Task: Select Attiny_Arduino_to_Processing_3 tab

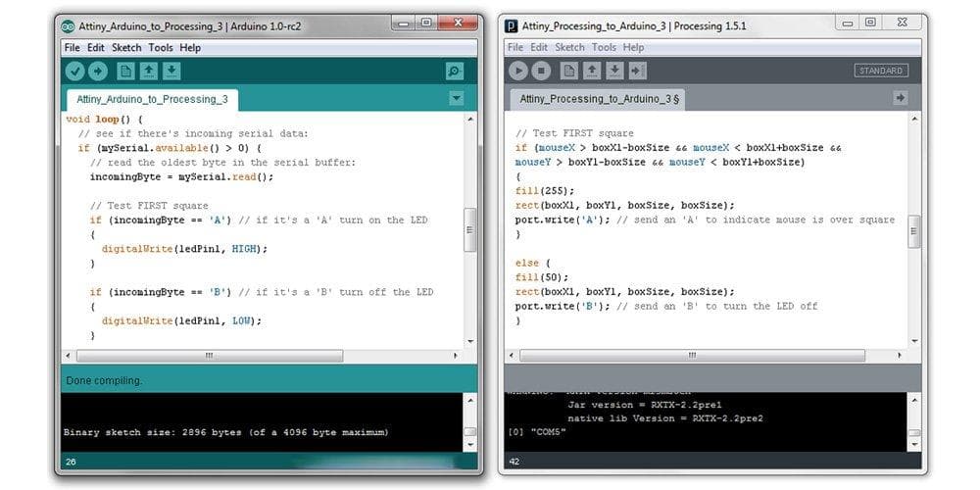Action: (x=153, y=99)
